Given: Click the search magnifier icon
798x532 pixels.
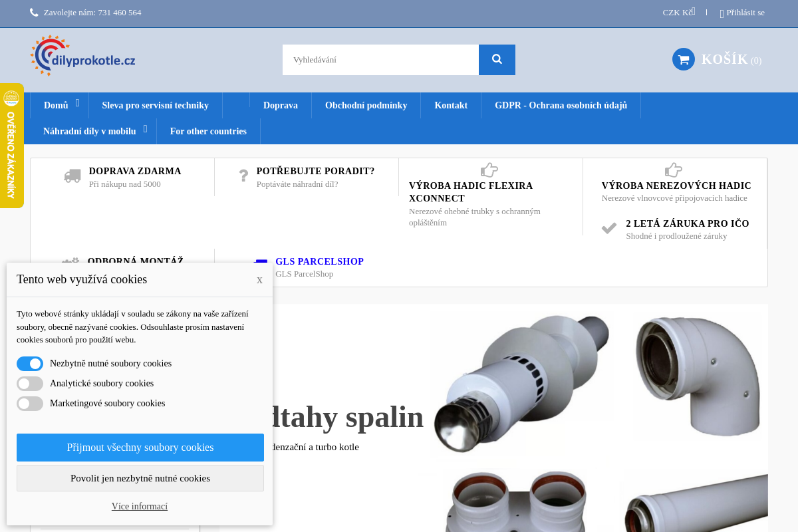Looking at the screenshot, I should [497, 59].
